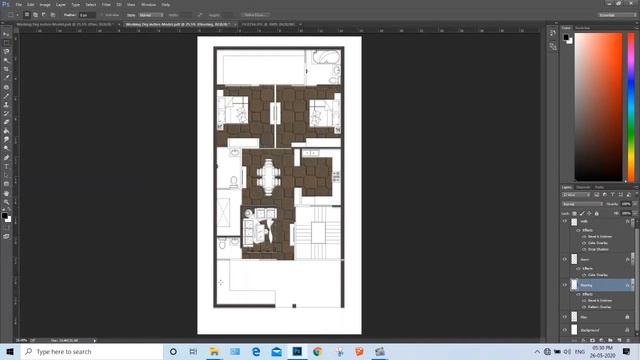Select the Paint Bucket tool
The image size is (640, 360).
pos(6,131)
